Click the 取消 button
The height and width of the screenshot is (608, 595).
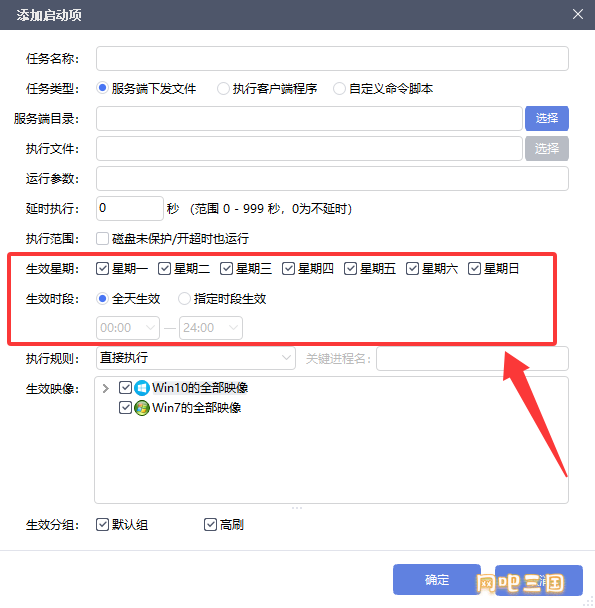tap(539, 580)
